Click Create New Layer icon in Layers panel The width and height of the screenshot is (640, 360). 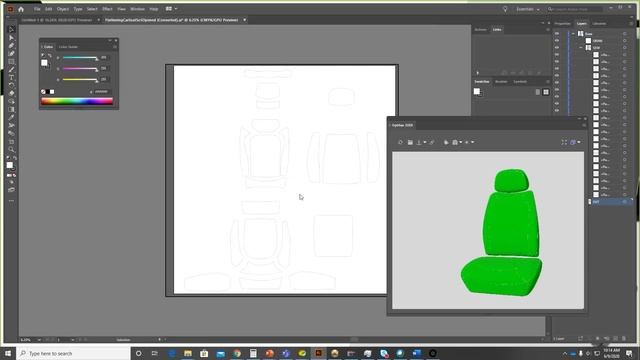point(616,338)
